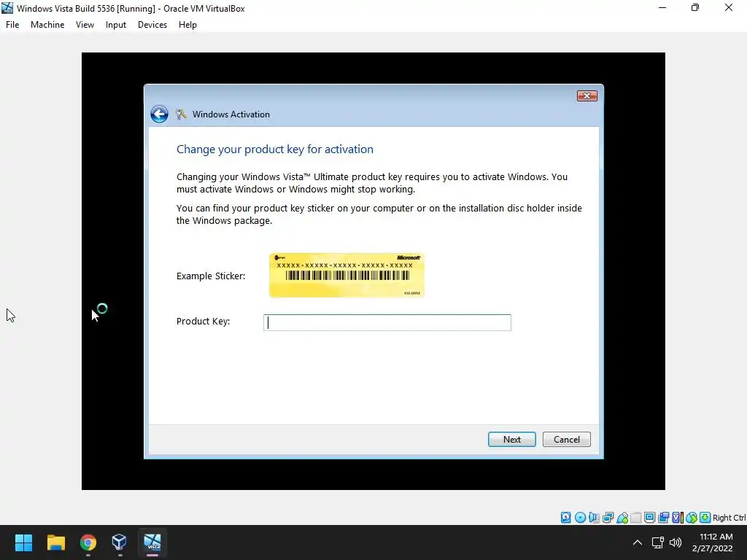Click the USB devices icon in VirtualBox status bar
Viewport: 747px width, 560px height.
pos(622,518)
